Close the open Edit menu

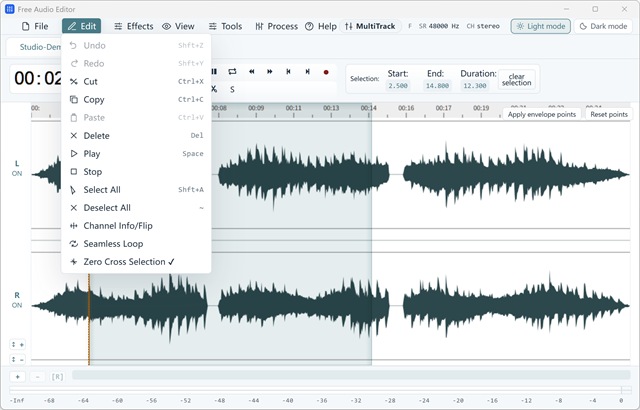point(82,26)
